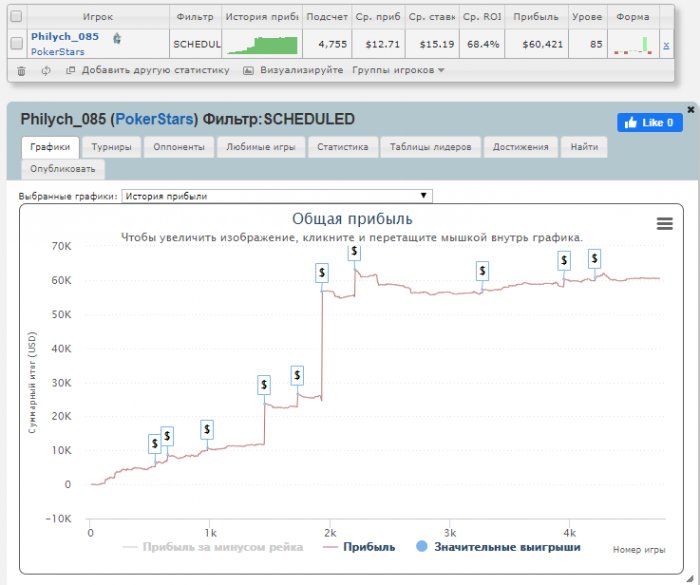This screenshot has width=700, height=585.
Task: Sort by 'Фильтр' column header
Action: point(195,17)
